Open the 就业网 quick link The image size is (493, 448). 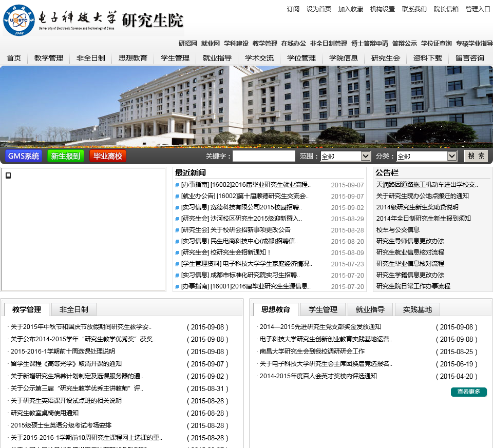211,43
